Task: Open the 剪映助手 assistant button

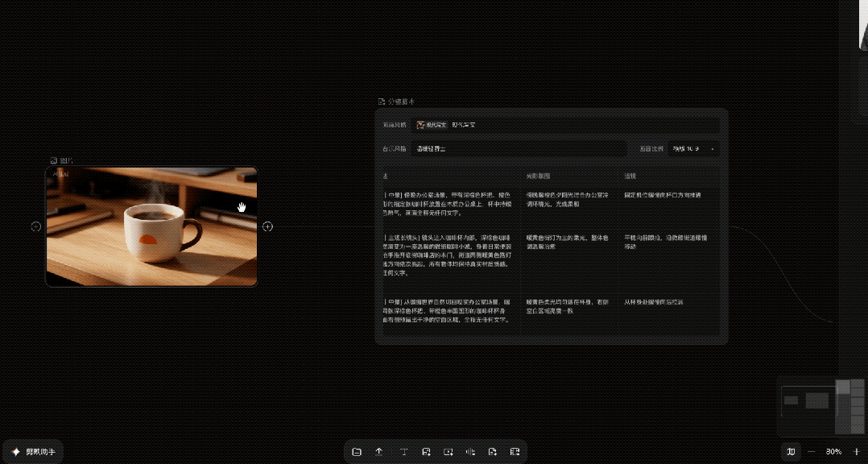Action: coord(33,452)
